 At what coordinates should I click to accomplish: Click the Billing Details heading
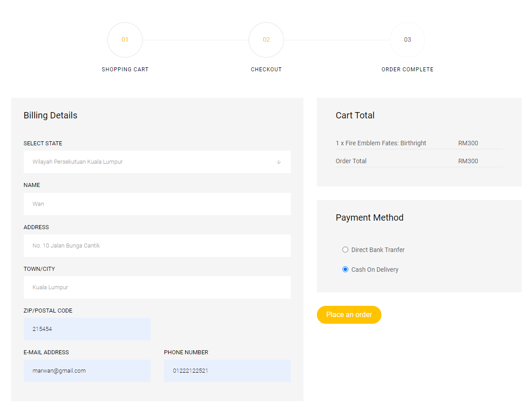click(50, 115)
